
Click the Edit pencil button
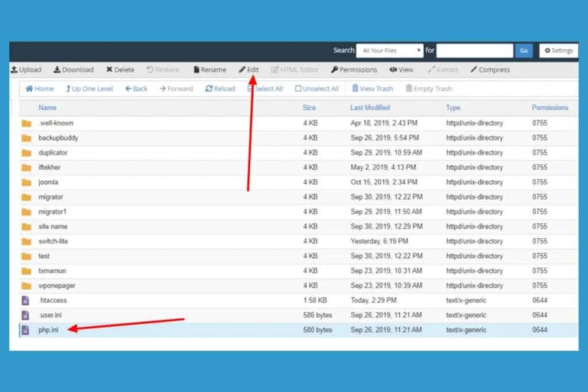(x=249, y=69)
